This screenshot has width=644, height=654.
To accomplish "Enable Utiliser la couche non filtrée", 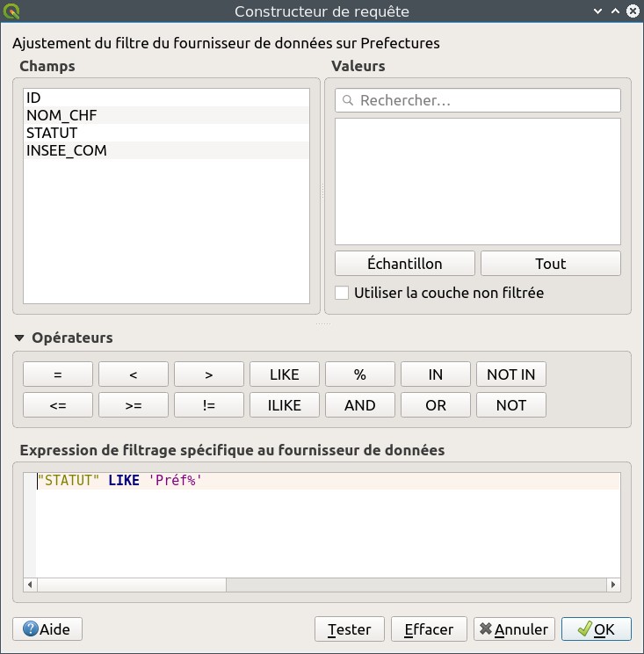I will (x=342, y=293).
